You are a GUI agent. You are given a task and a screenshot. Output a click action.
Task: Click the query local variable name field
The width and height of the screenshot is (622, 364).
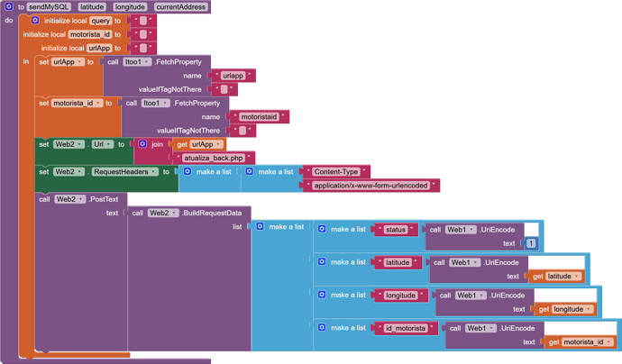tap(100, 21)
